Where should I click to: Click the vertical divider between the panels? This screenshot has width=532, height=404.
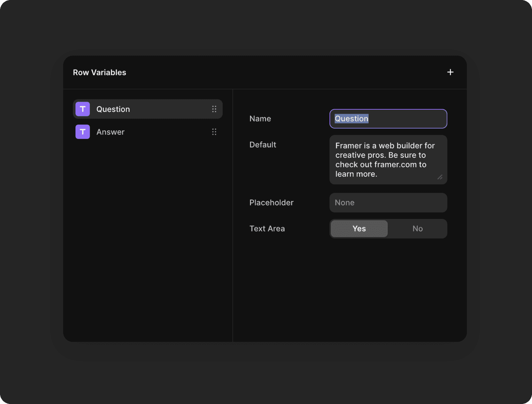point(233,215)
